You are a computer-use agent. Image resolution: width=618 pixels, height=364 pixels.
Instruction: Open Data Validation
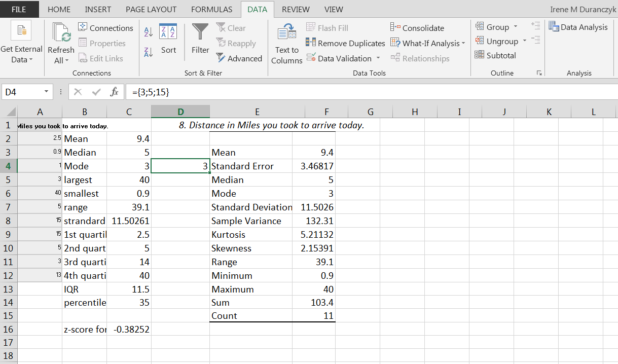pyautogui.click(x=339, y=58)
